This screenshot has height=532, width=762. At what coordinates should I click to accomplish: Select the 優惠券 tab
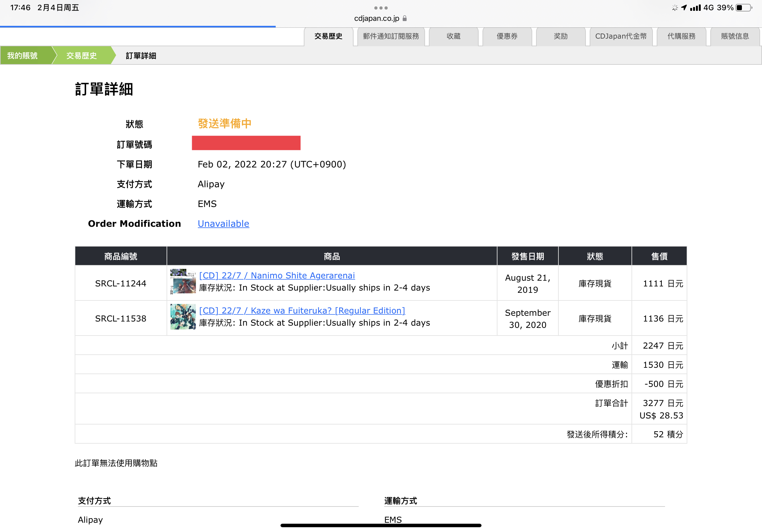(x=507, y=36)
